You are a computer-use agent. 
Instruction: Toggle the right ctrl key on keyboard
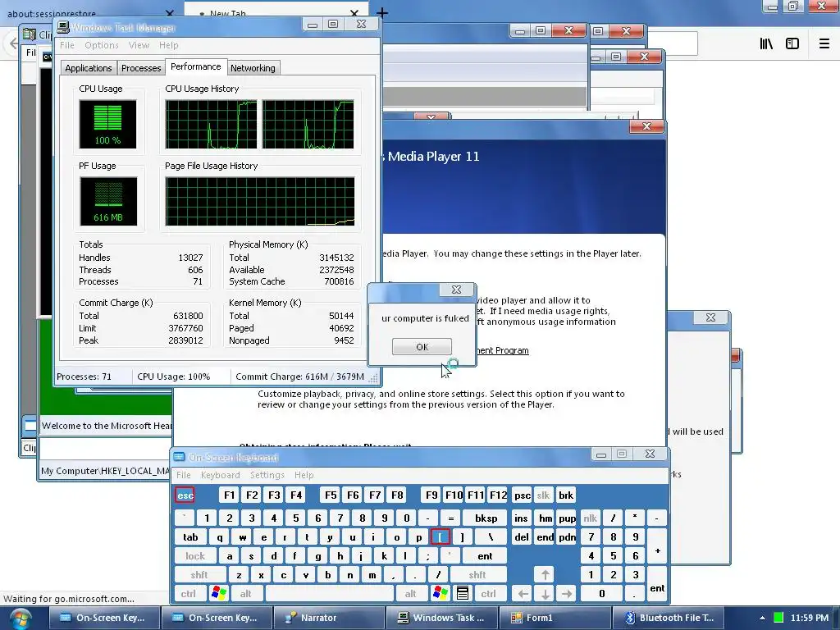(488, 594)
